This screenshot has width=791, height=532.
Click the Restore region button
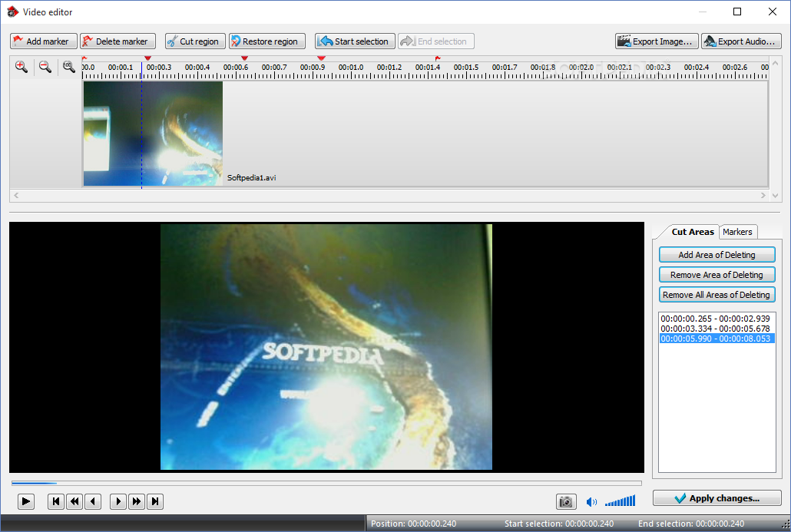click(266, 41)
